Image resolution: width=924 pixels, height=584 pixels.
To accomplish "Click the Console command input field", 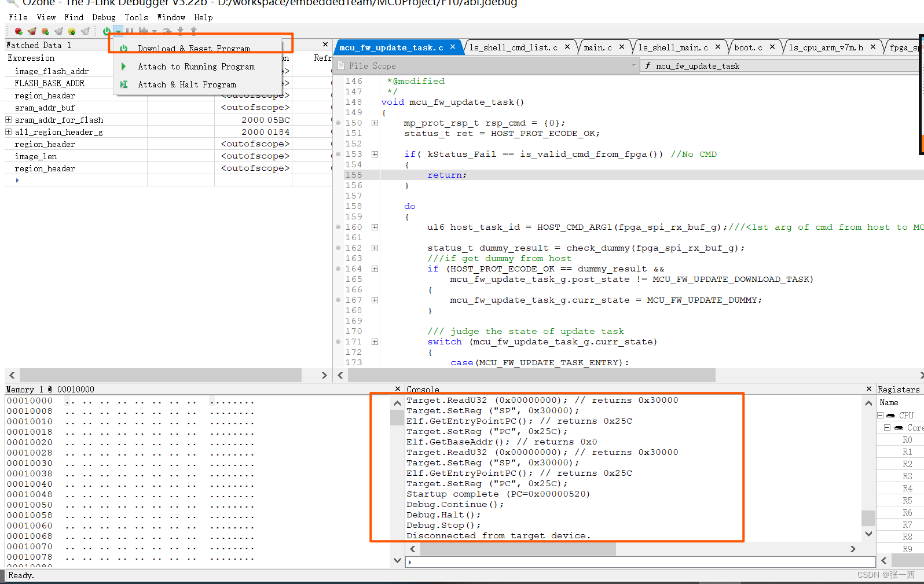I will (x=640, y=561).
